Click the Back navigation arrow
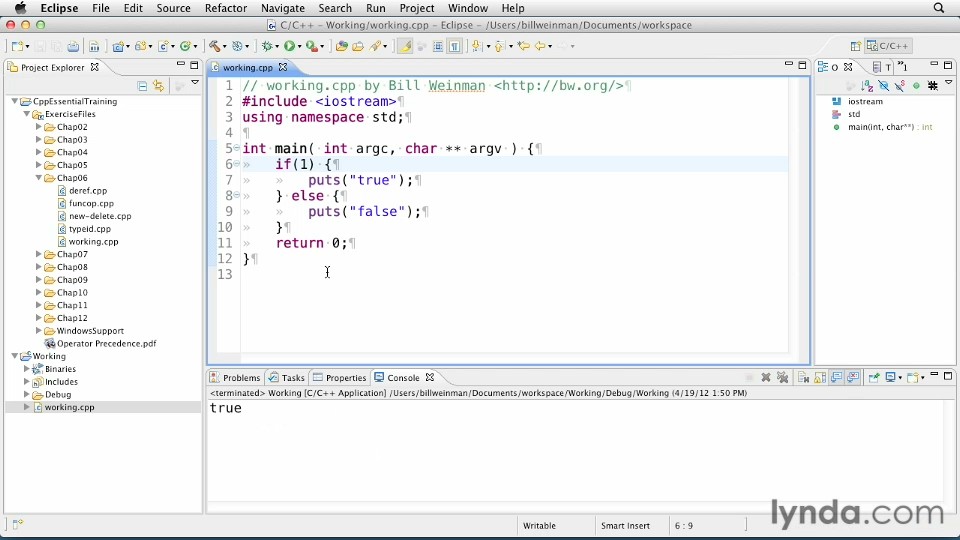Screen dimensions: 960x540 [x=539, y=46]
